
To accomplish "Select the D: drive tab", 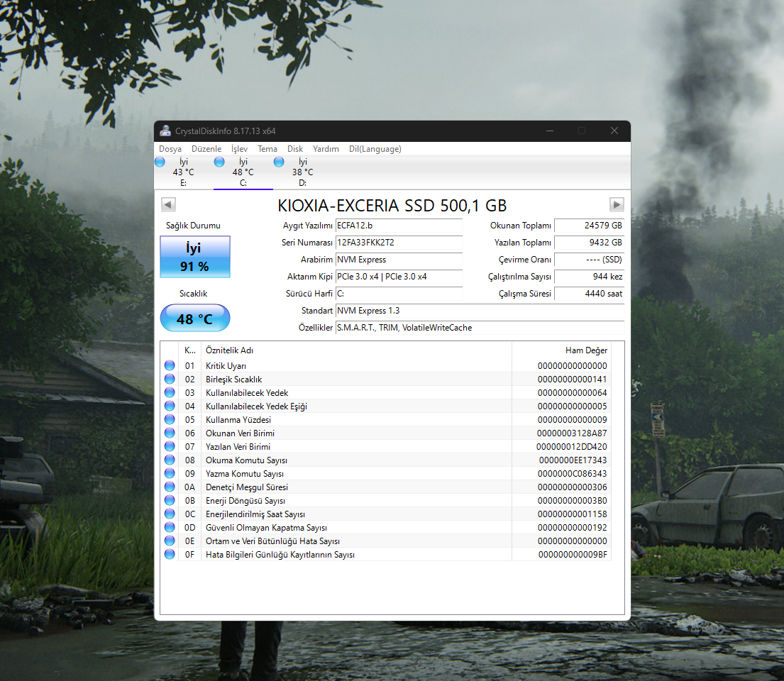I will point(302,172).
